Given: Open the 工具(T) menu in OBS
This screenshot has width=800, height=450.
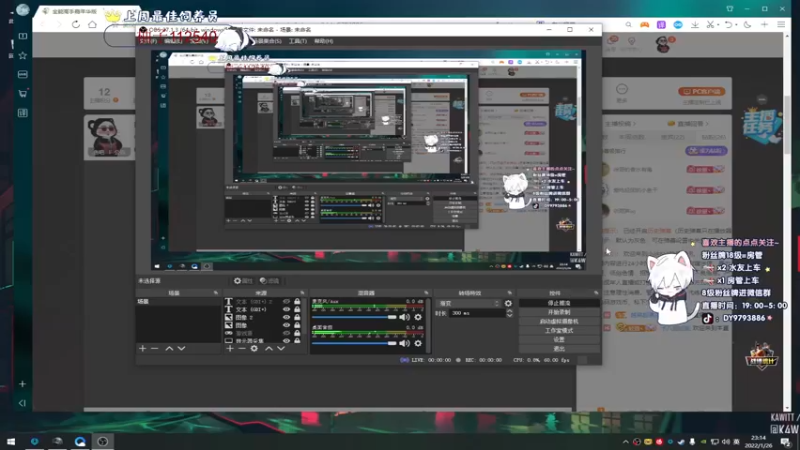Looking at the screenshot, I should tap(297, 41).
